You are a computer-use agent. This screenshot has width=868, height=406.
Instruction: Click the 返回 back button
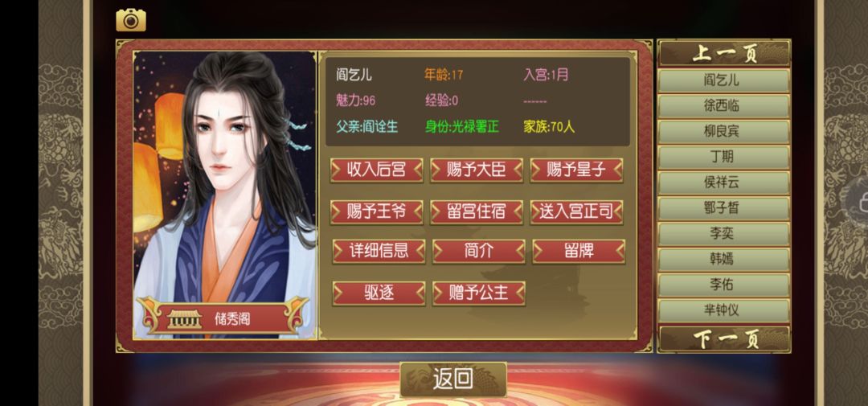[x=453, y=380]
